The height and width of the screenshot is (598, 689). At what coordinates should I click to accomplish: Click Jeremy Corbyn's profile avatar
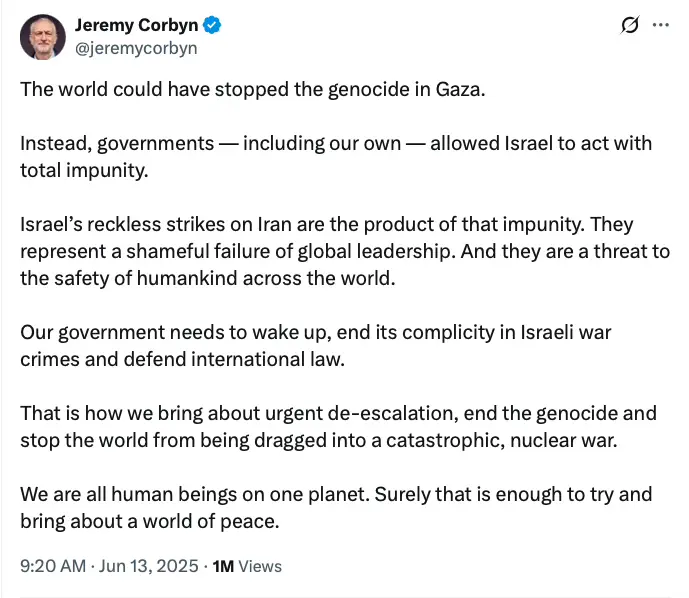pos(42,37)
